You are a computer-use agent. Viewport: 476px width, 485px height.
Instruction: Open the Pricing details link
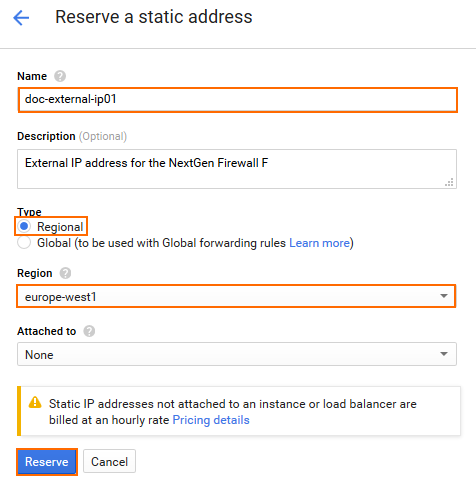(x=211, y=420)
